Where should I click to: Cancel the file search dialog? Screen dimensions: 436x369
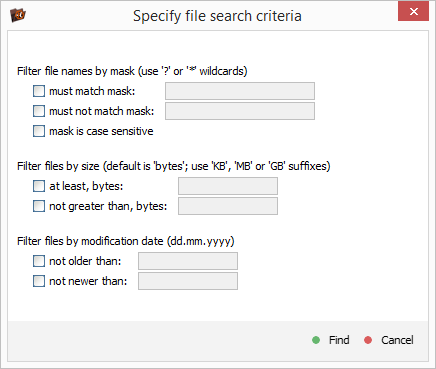389,340
